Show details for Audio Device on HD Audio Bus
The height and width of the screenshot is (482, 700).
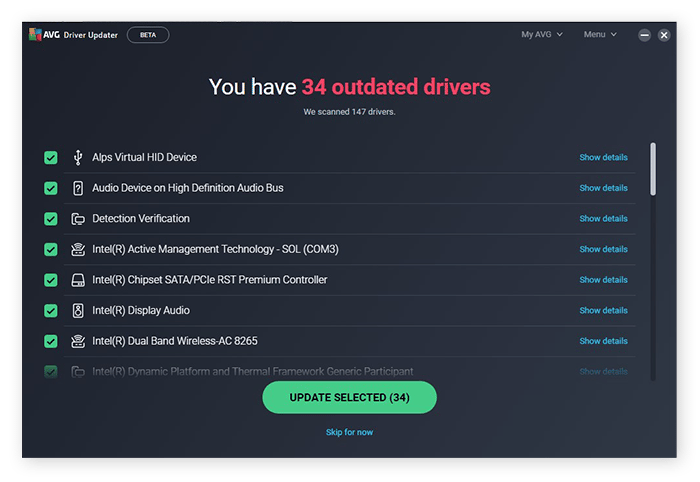pos(604,188)
